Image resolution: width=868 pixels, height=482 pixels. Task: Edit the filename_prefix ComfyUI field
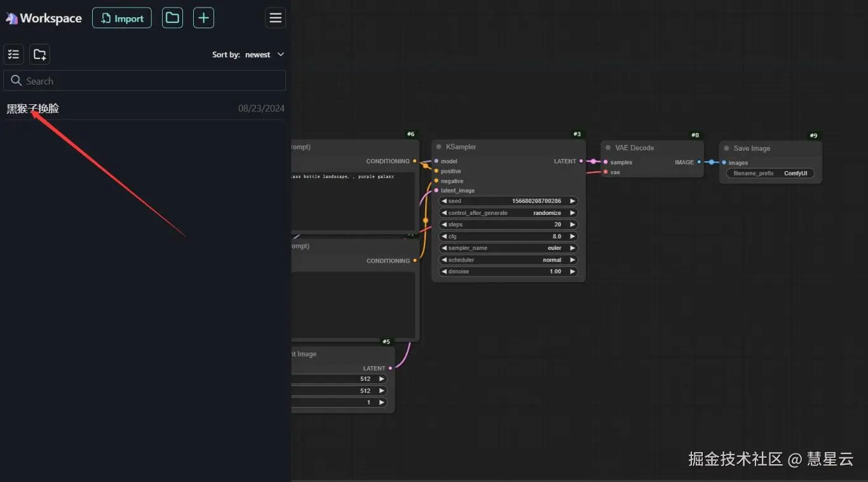click(770, 173)
